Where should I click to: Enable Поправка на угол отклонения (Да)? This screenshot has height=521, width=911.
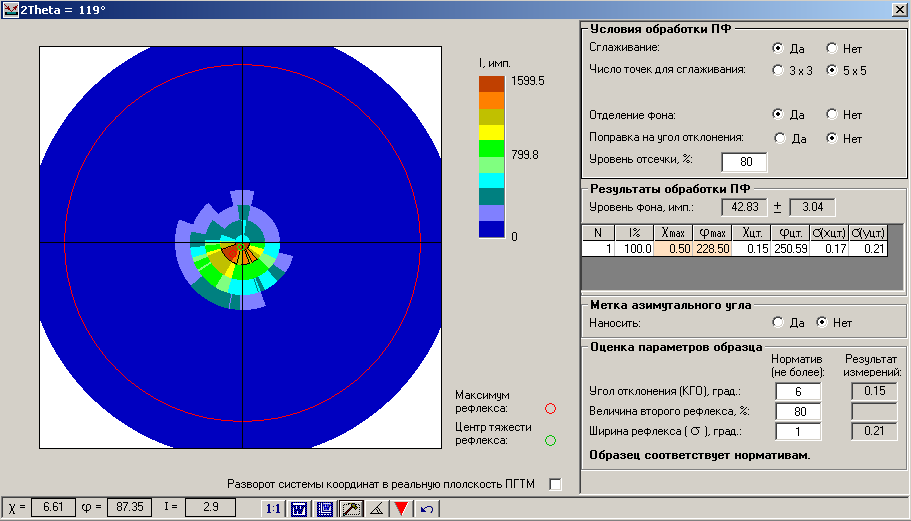click(779, 139)
